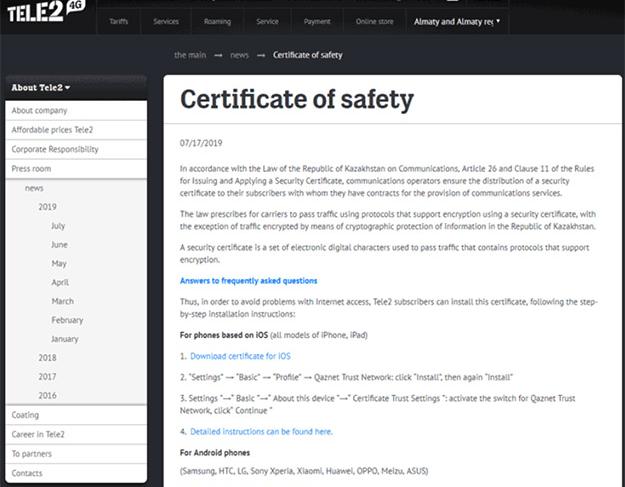The width and height of the screenshot is (625, 487).
Task: Click the Tele2 4G logo
Action: 46,11
